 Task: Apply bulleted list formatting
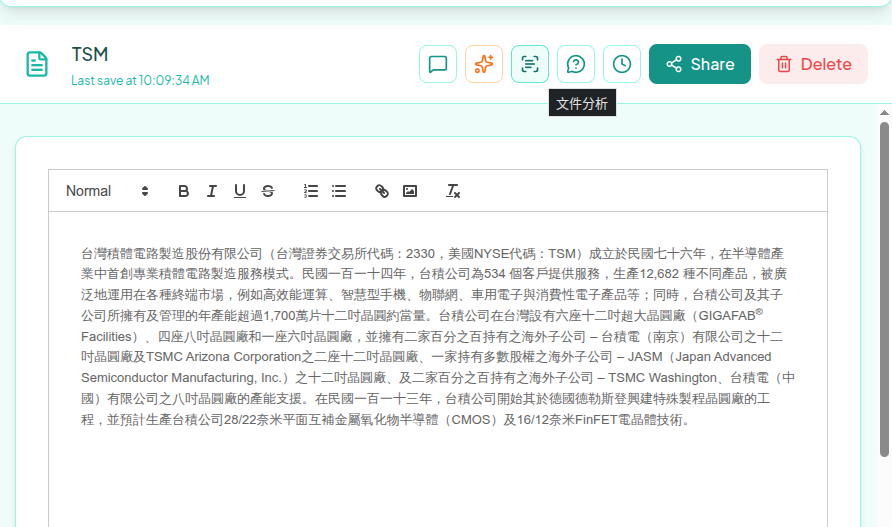(339, 191)
